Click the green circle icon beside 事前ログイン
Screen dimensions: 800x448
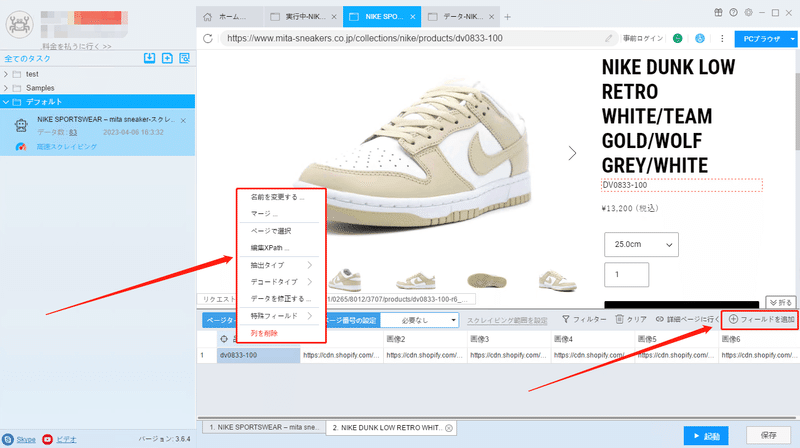click(678, 38)
